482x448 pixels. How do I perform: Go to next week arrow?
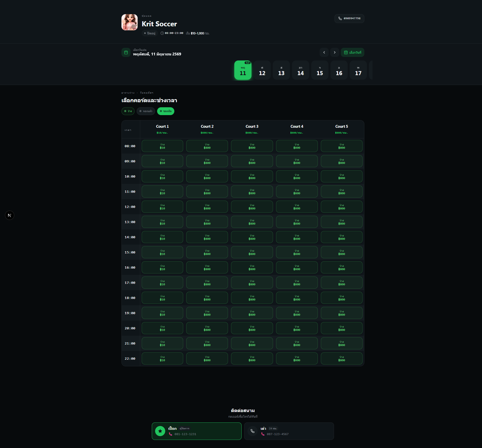coord(335,52)
